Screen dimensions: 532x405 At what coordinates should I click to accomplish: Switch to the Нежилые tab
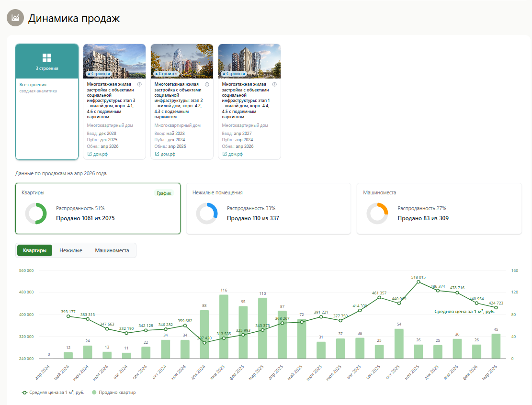click(70, 250)
